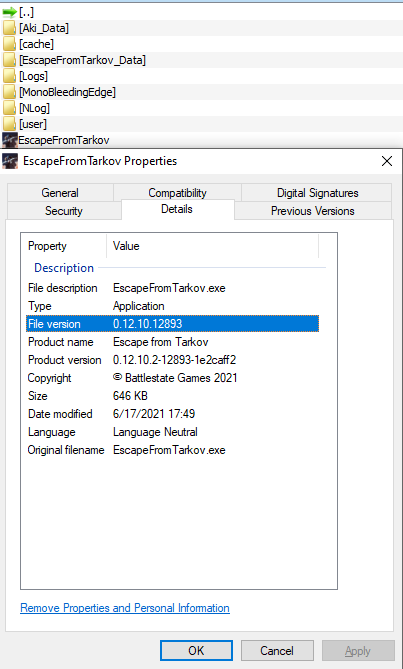Close the Properties dialog with X
The width and height of the screenshot is (403, 669).
tap(387, 161)
